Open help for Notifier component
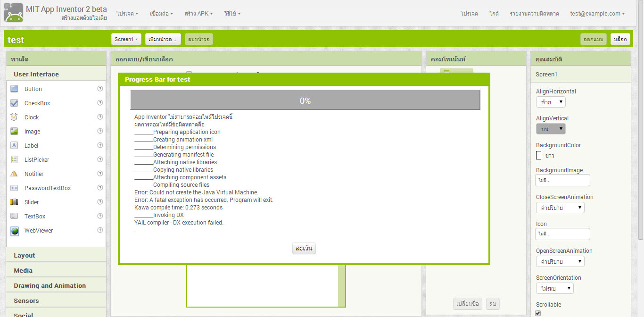 pyautogui.click(x=100, y=174)
